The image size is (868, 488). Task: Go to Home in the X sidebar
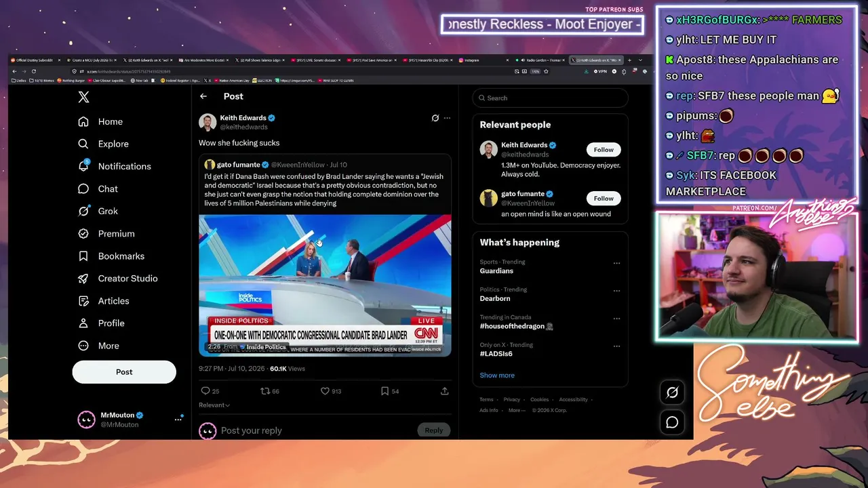(100, 121)
